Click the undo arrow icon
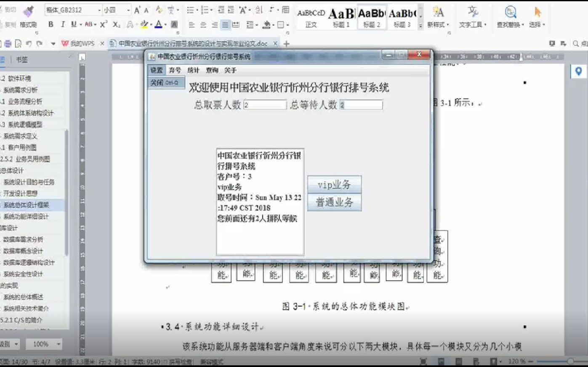Viewport: 588px width, 367px height. coord(29,43)
